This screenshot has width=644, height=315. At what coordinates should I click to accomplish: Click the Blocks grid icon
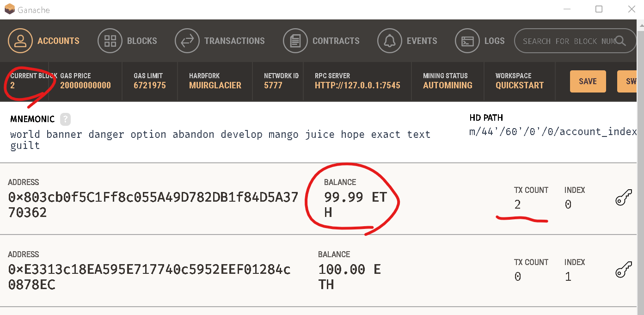click(x=110, y=41)
